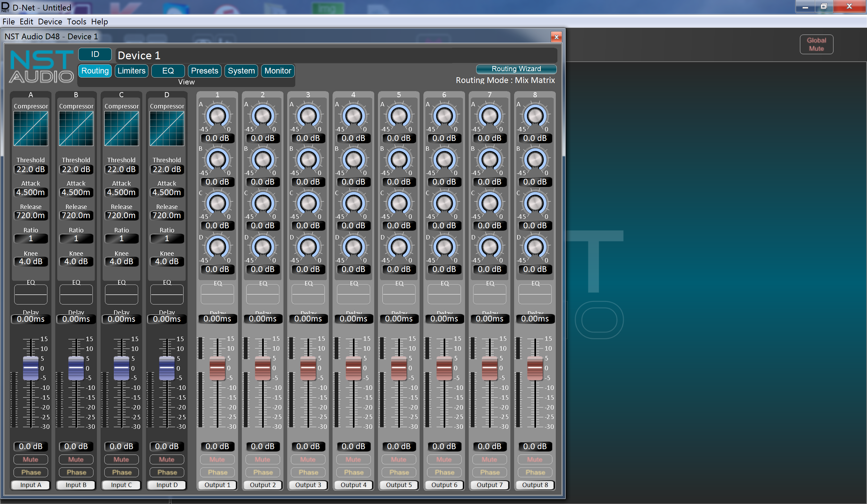Click the Output 4 name label button
867x504 pixels.
353,485
